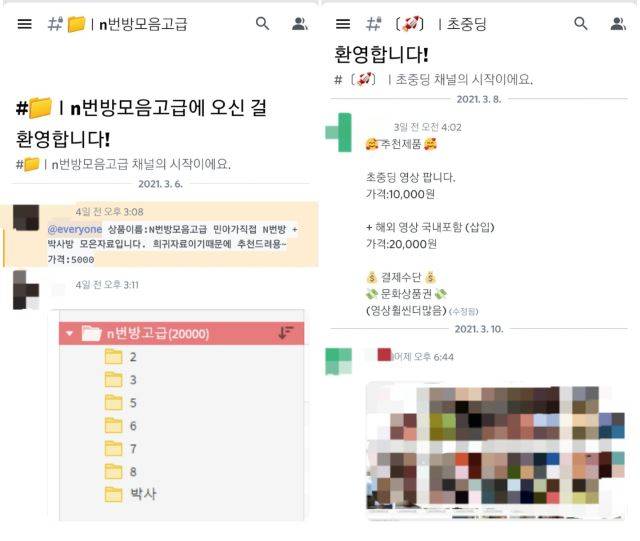
Task: Collapse the red folder tree with the triangle
Action: point(69,334)
